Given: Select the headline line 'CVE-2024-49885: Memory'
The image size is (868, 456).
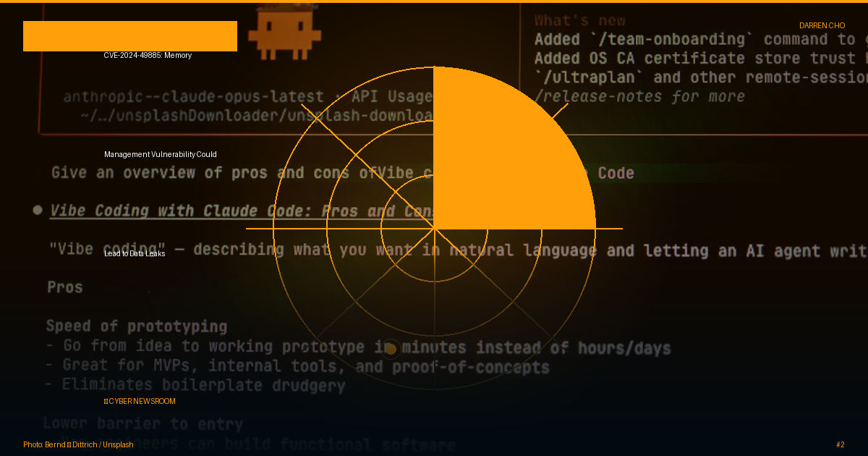Looking at the screenshot, I should point(148,55).
